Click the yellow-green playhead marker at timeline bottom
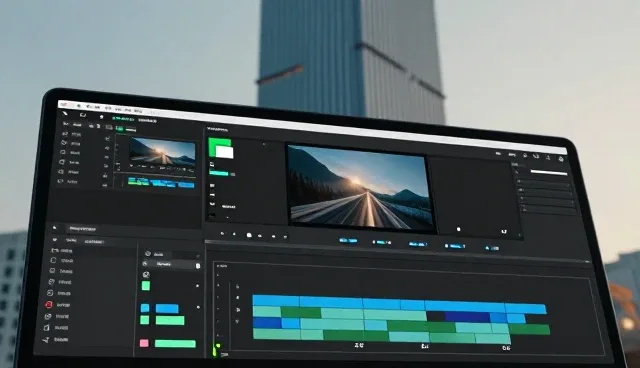 click(218, 346)
